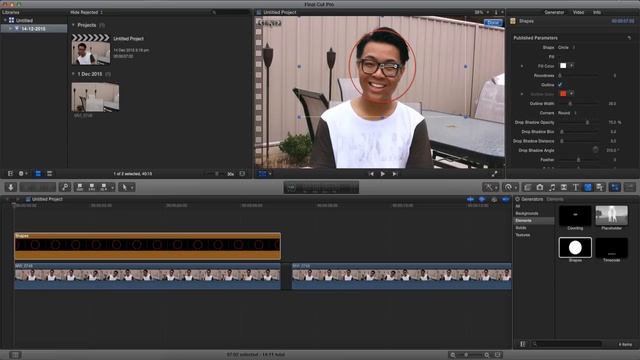This screenshot has height=360, width=640.
Task: Select the Untitled Project thumbnail in browser
Action: 91,49
